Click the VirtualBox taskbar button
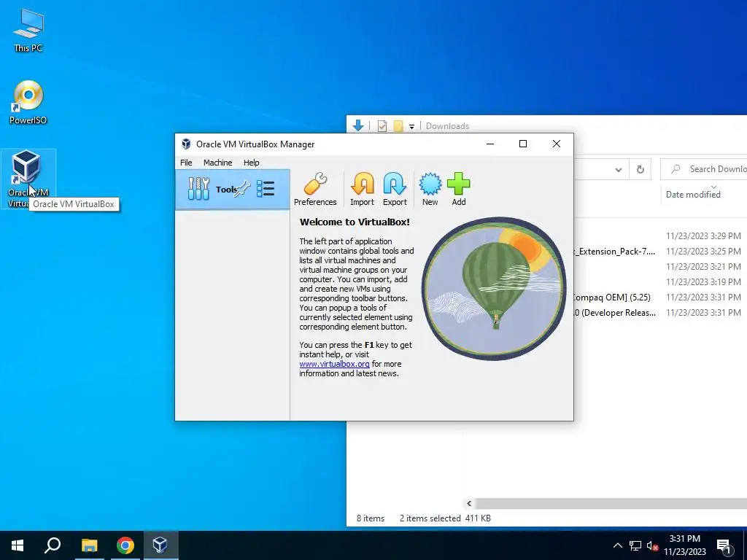Viewport: 747px width, 560px height. coord(160,545)
